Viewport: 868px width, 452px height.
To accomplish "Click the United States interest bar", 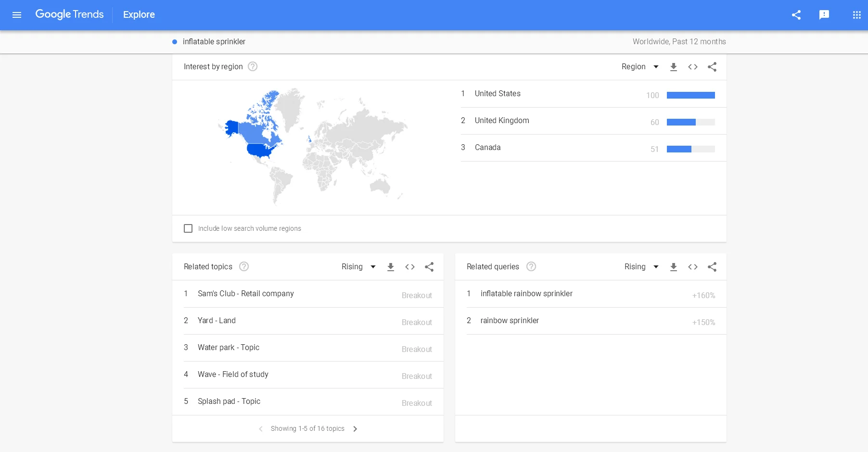I will click(690, 95).
